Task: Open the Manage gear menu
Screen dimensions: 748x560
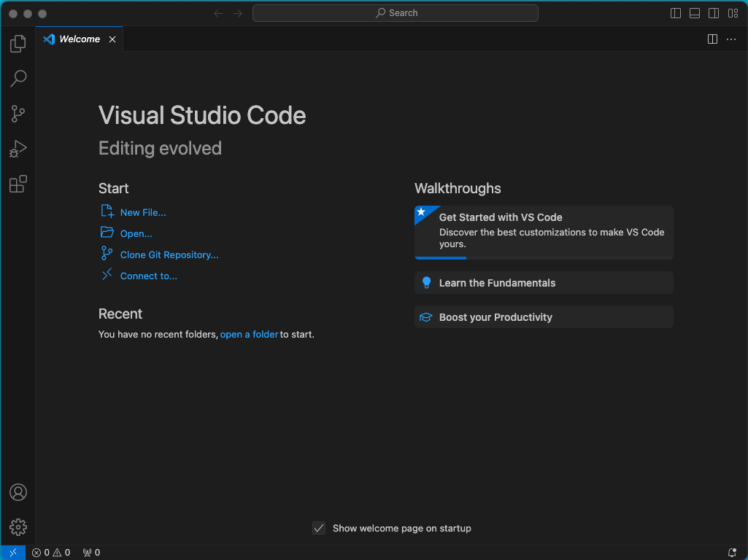Action: coord(18,527)
